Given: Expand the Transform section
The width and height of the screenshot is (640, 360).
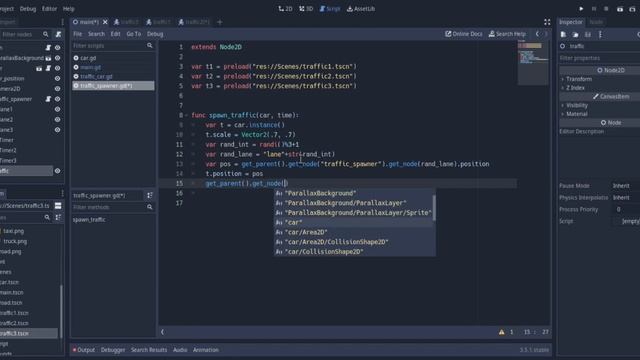Looking at the screenshot, I should click(600, 79).
